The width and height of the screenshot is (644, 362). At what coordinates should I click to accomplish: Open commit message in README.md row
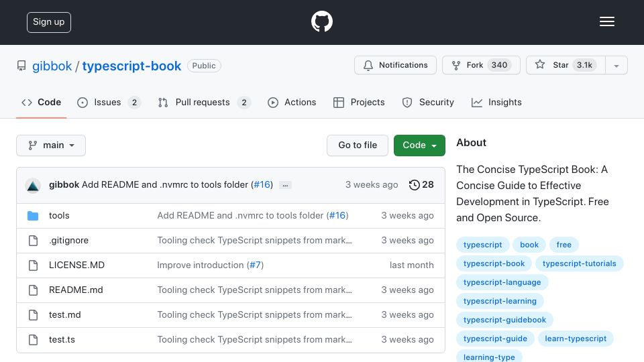pyautogui.click(x=255, y=290)
